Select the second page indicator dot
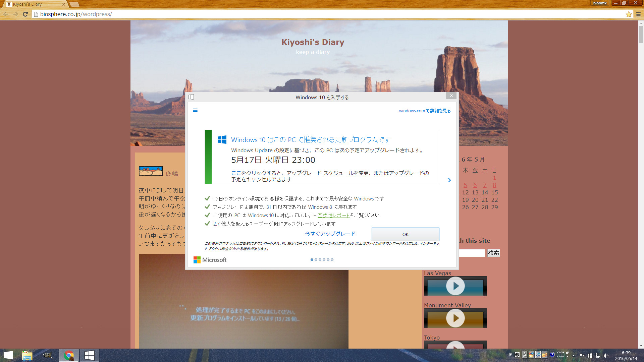This screenshot has height=362, width=644. [x=316, y=260]
